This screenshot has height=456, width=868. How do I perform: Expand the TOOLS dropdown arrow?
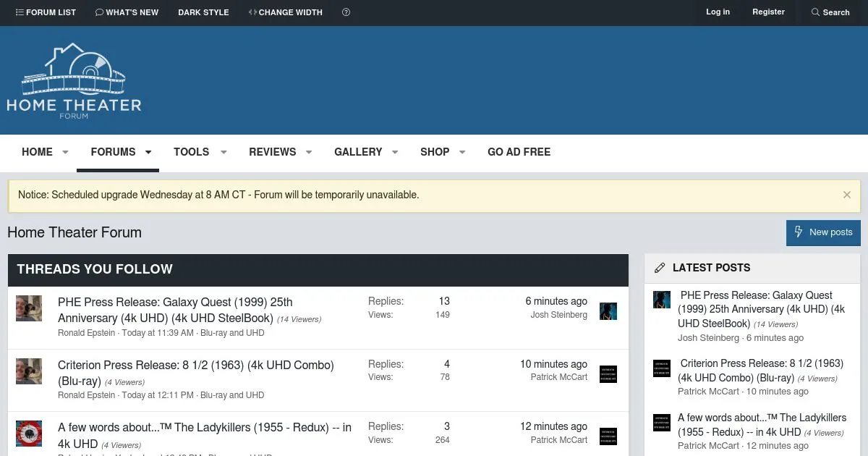224,152
